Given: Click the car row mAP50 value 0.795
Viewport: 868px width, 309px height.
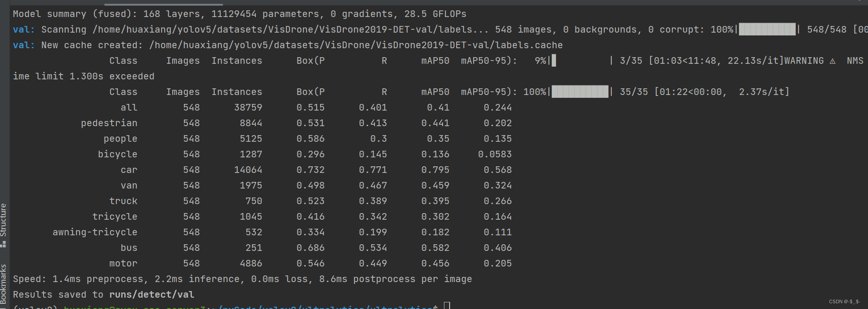Looking at the screenshot, I should coord(435,170).
